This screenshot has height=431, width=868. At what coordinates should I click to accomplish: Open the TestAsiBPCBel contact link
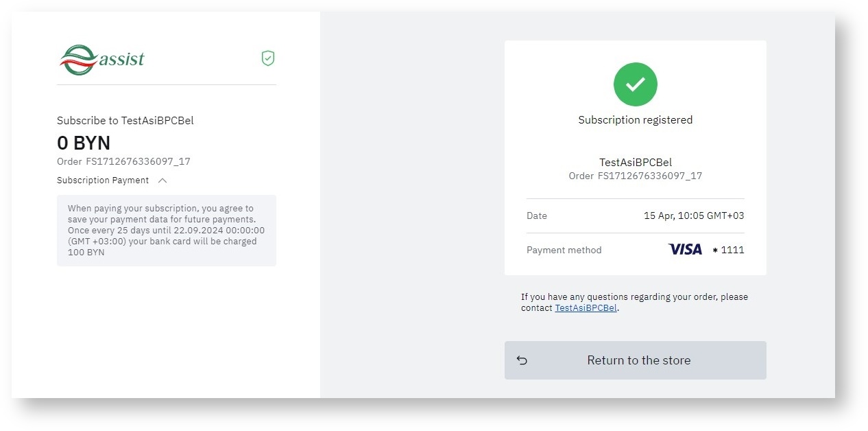(586, 308)
